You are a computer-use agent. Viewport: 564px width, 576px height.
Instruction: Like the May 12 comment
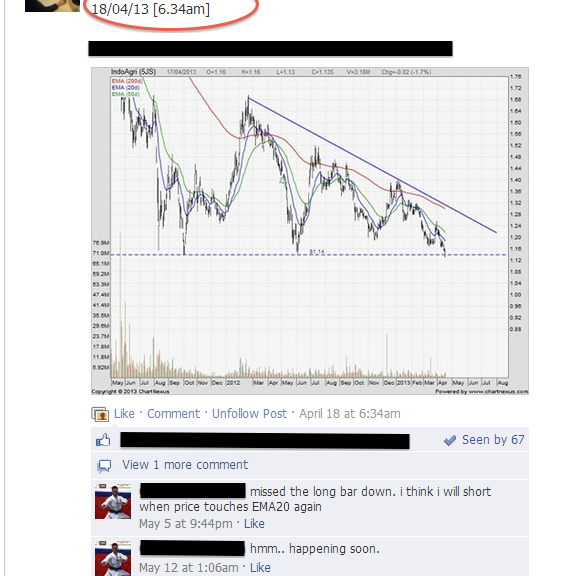(260, 568)
